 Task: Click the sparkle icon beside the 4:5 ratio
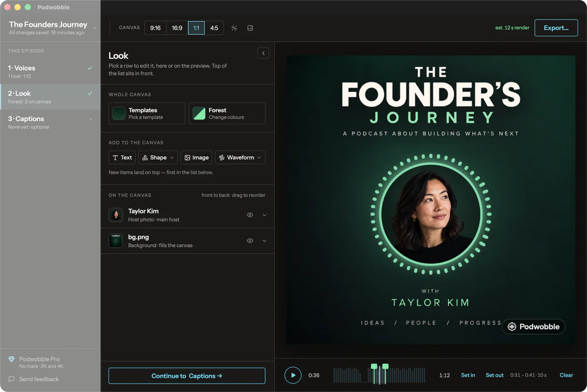(x=234, y=28)
